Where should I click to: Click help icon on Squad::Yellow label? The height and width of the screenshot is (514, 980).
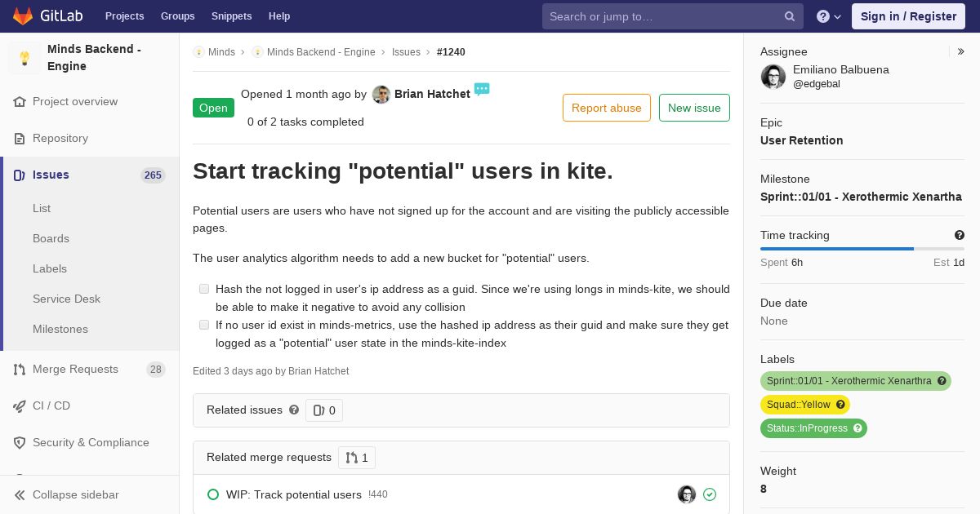(x=840, y=405)
